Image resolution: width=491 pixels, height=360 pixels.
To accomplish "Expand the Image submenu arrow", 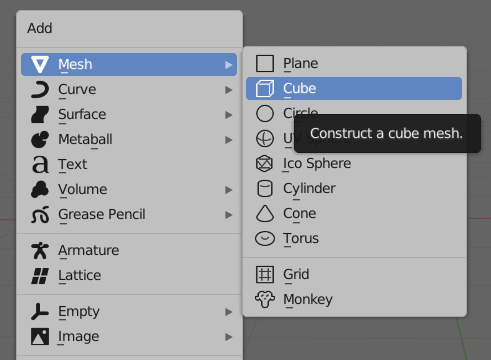I will point(228,337).
